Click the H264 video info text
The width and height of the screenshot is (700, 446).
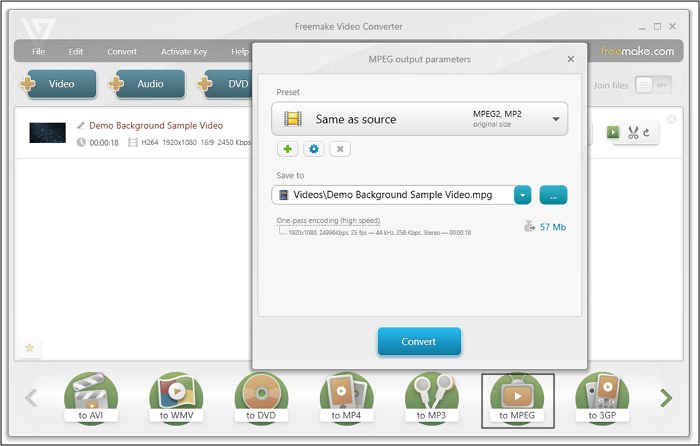pyautogui.click(x=150, y=142)
